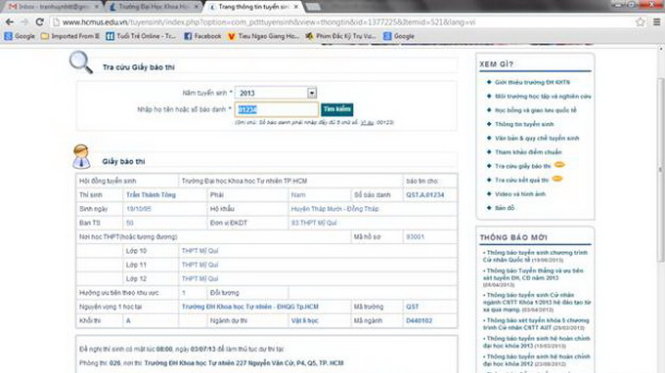
Task: Open the Imported From IE bookmark folder
Action: tap(70, 36)
